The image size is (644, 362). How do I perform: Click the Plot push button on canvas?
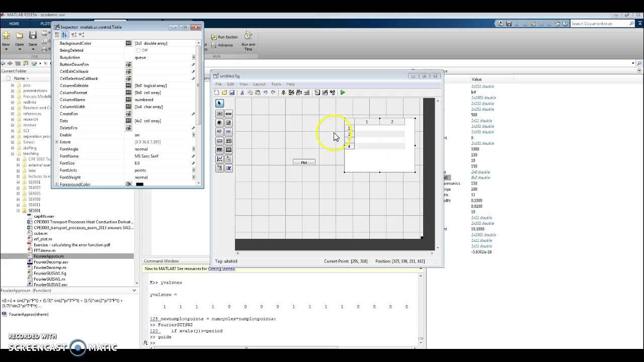(304, 162)
